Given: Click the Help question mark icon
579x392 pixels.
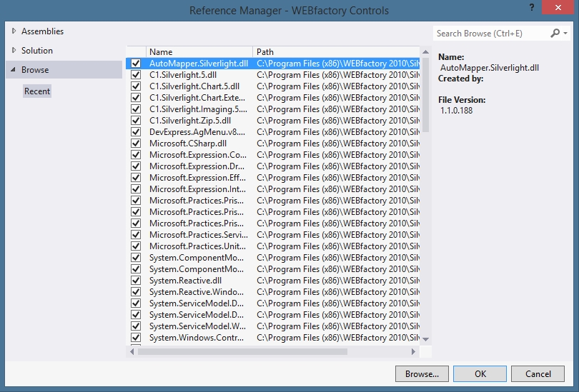Looking at the screenshot, I should (531, 8).
